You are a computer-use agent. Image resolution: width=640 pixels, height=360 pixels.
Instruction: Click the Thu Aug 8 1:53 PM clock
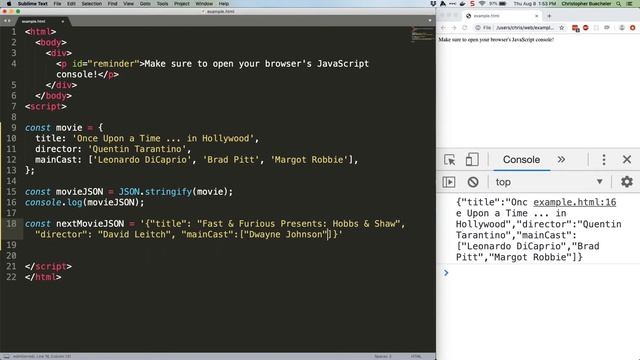coord(535,3)
